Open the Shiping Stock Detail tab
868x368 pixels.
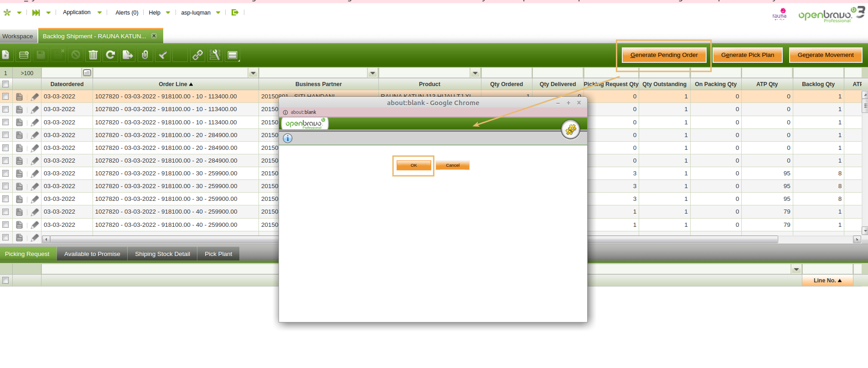point(162,254)
